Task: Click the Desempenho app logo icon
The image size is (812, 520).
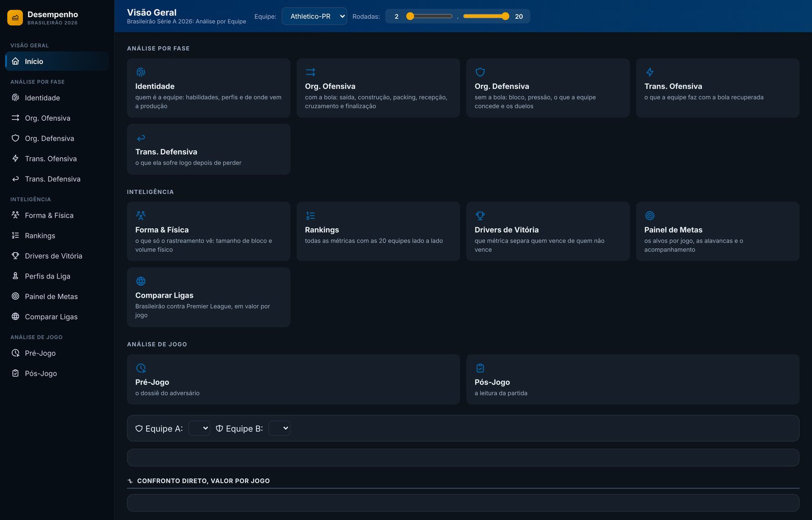Action: point(15,18)
